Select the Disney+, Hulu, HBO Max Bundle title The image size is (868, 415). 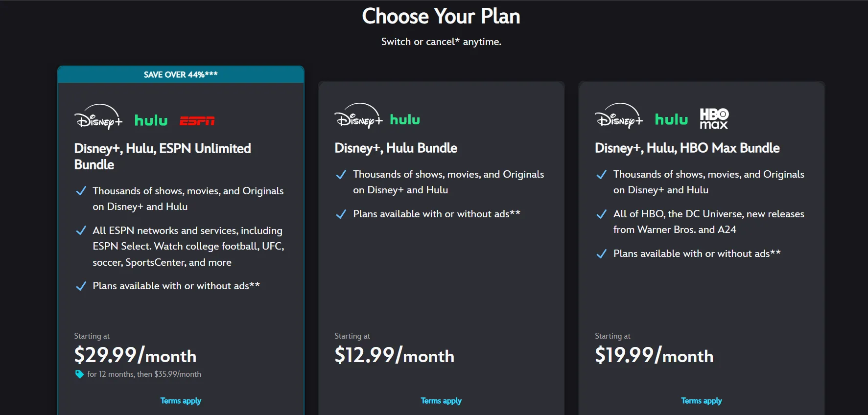(687, 148)
